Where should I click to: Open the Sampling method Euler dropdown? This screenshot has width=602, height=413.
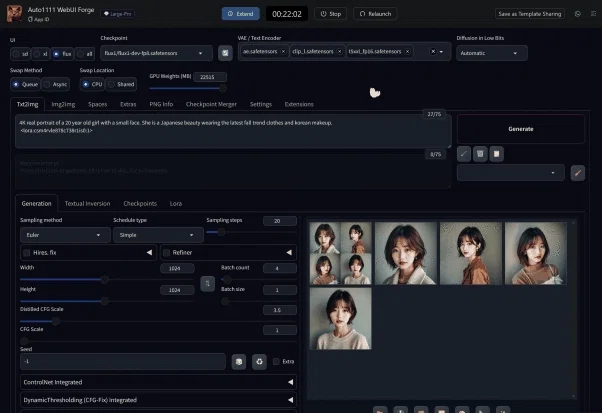pos(65,235)
